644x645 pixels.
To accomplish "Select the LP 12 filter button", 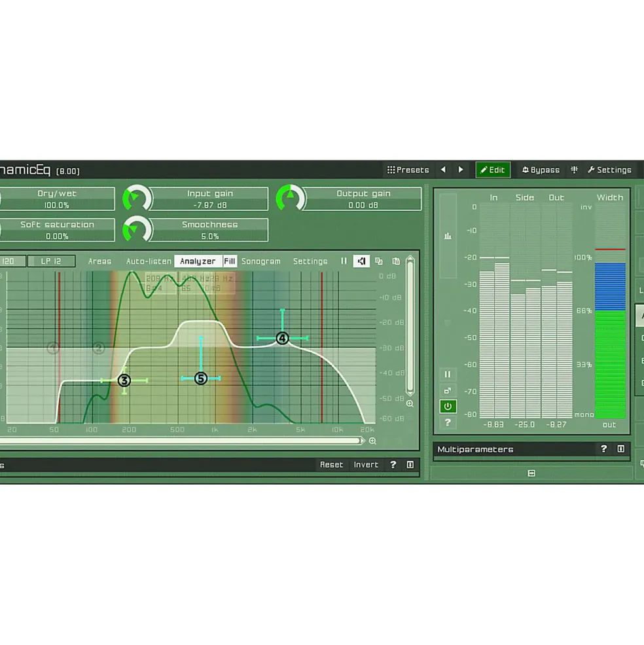I will pyautogui.click(x=51, y=261).
